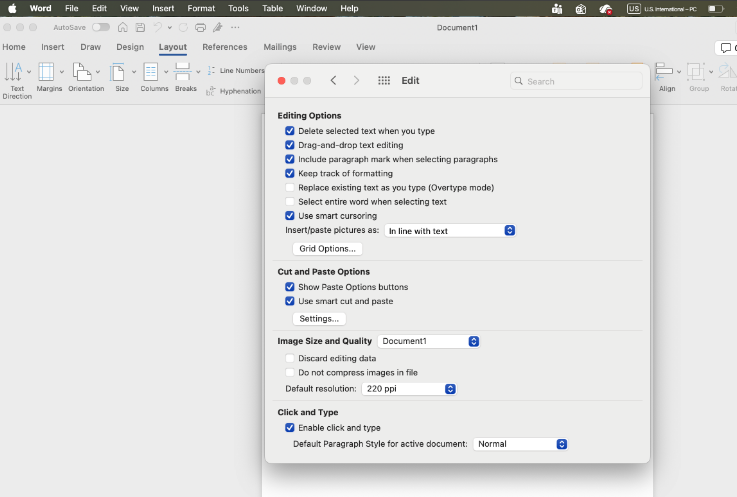This screenshot has height=497, width=737.
Task: Enable Select entire word when selecting text
Action: [290, 201]
